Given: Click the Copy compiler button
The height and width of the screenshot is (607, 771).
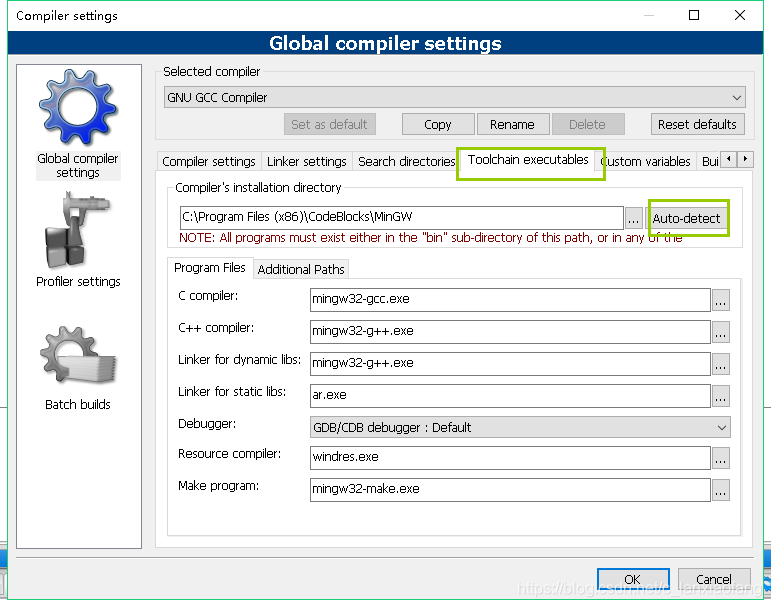Looking at the screenshot, I should [437, 125].
